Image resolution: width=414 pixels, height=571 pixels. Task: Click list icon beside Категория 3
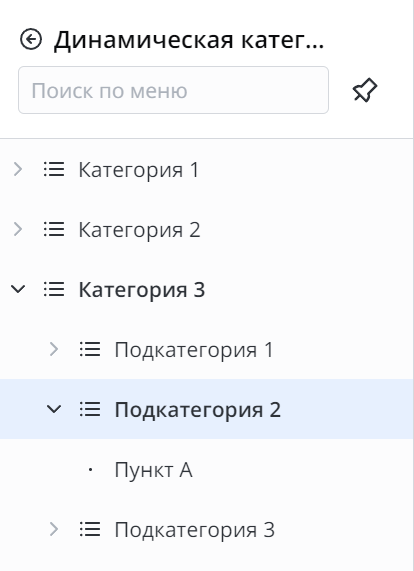pos(54,290)
